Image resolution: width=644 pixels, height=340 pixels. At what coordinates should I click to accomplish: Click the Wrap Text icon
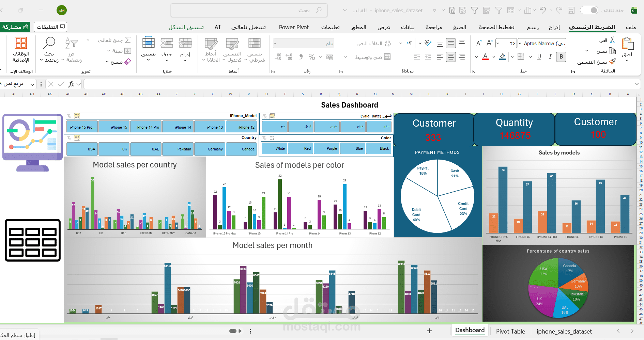pyautogui.click(x=387, y=43)
